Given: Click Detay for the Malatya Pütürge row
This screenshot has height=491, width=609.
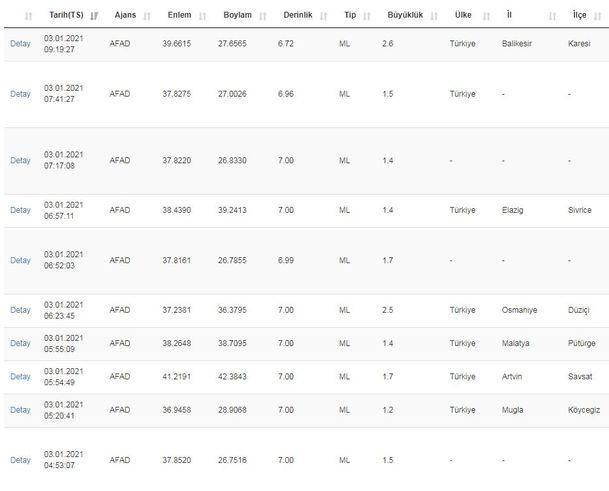Looking at the screenshot, I should point(20,343).
